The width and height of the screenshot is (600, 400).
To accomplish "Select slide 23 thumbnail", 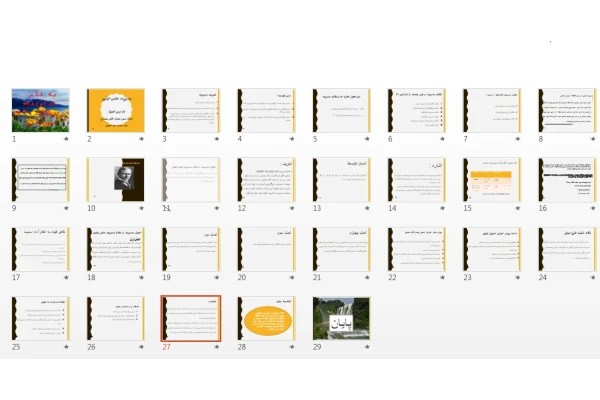I will 492,249.
